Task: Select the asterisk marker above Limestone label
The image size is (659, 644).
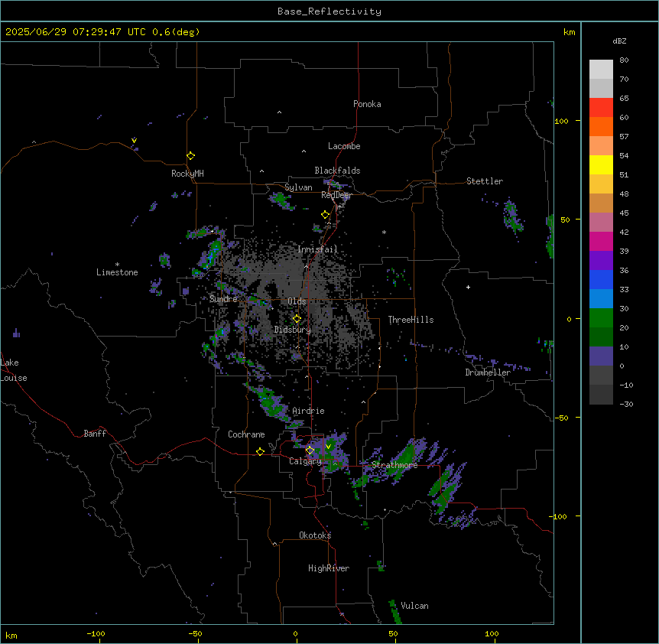Action: (x=117, y=264)
